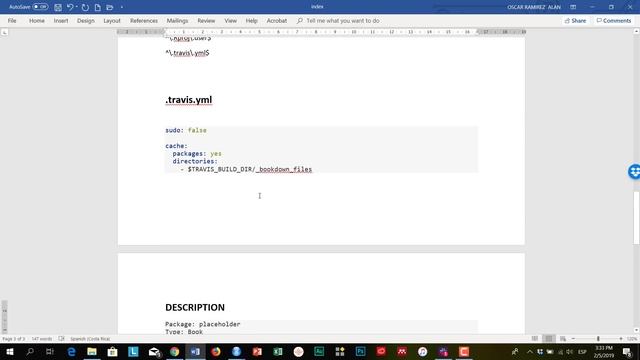This screenshot has width=640, height=360.
Task: Click the Undo arrow icon
Action: pyautogui.click(x=70, y=7)
